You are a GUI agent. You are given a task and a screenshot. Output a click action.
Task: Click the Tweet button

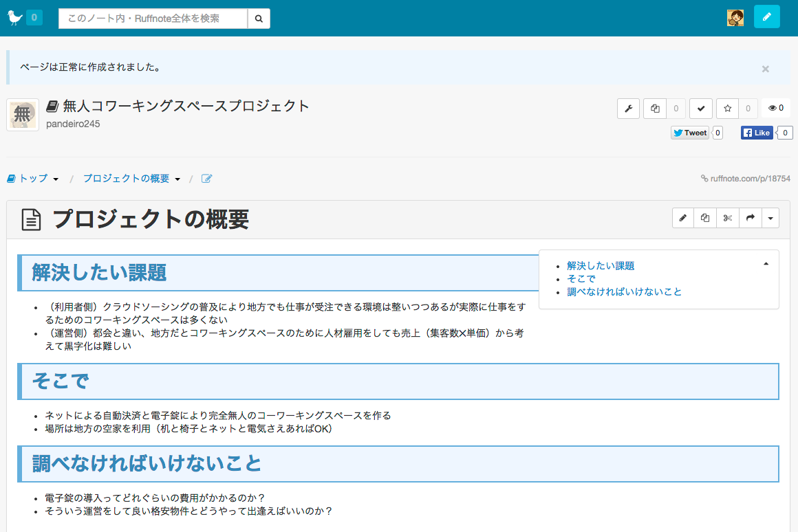point(690,133)
